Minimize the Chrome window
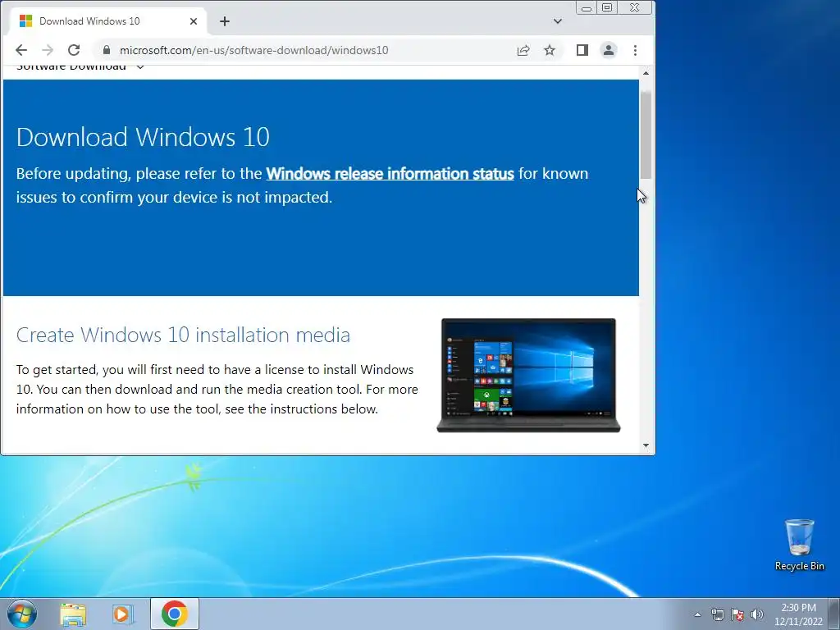The height and width of the screenshot is (630, 840). (587, 7)
